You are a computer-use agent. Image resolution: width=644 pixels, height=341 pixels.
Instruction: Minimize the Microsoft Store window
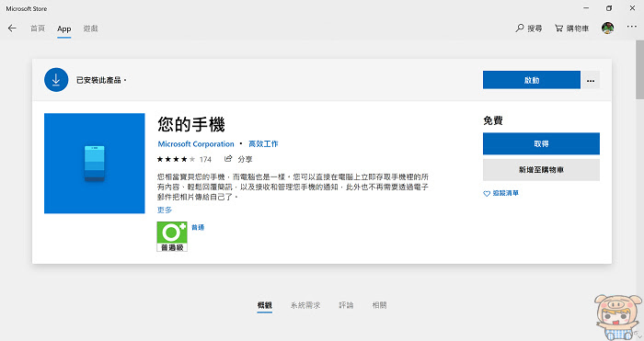click(586, 8)
